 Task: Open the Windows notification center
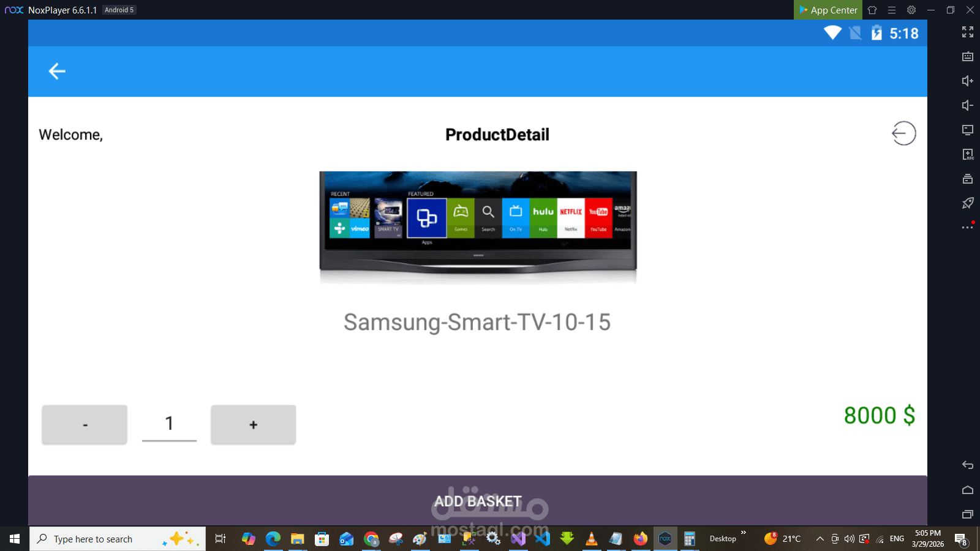pyautogui.click(x=962, y=539)
